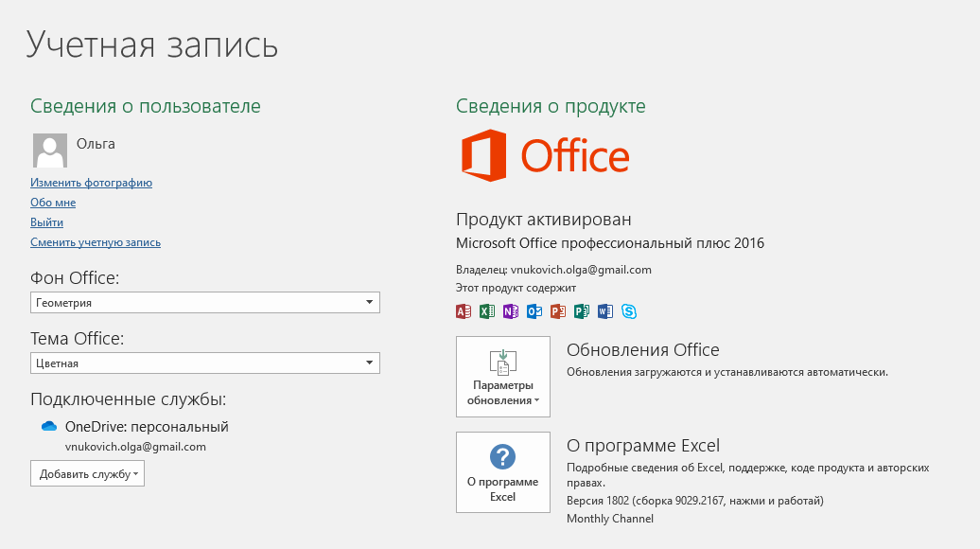Click the Outlook app icon

coord(534,311)
